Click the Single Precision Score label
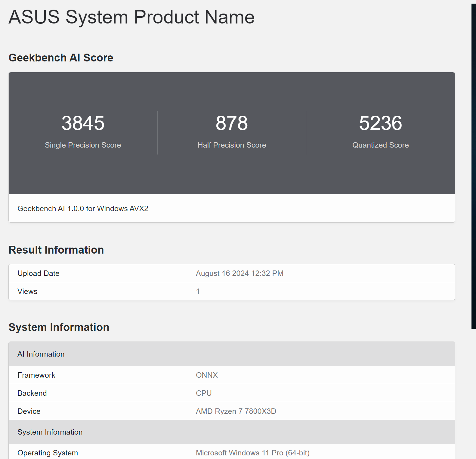Image resolution: width=476 pixels, height=459 pixels. click(x=83, y=145)
